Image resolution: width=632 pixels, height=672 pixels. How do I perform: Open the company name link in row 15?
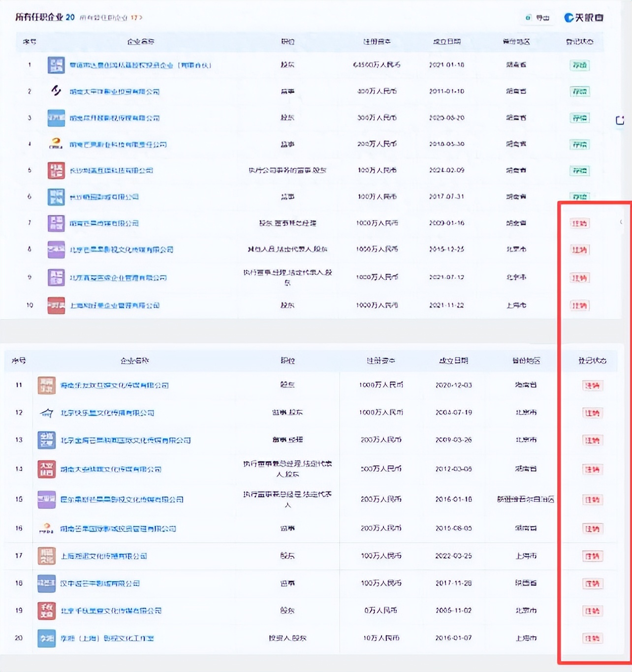pyautogui.click(x=122, y=499)
